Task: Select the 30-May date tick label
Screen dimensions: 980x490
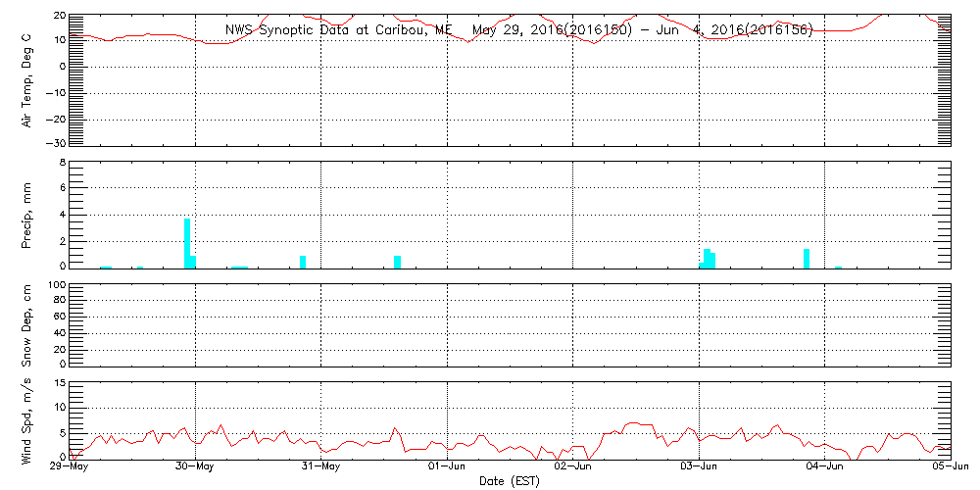Action: tap(196, 467)
